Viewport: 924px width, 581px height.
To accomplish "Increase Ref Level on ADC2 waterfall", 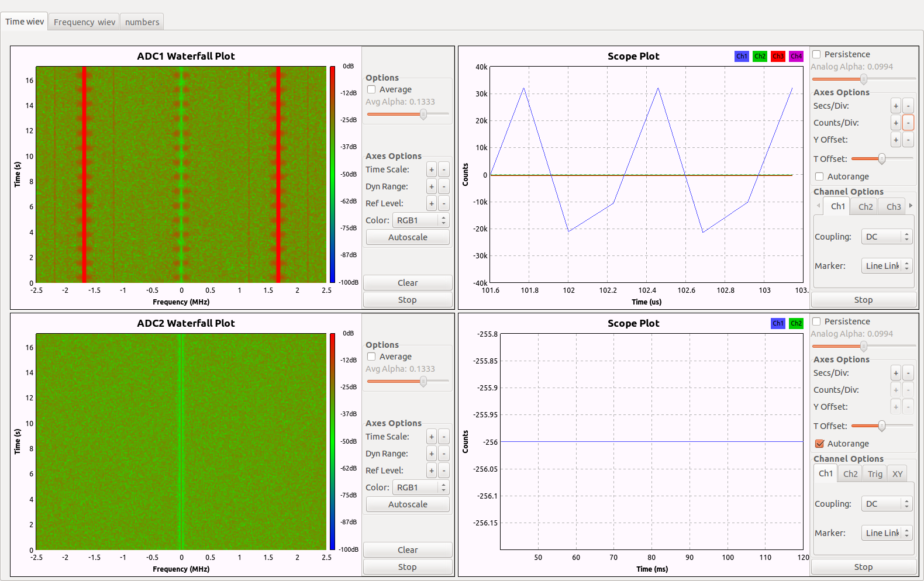I will click(x=431, y=471).
